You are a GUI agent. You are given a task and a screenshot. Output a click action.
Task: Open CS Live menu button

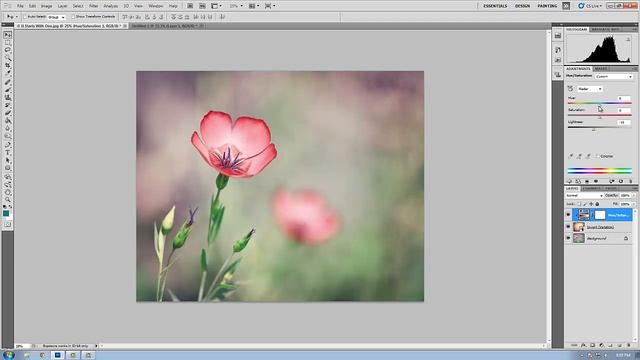pos(589,6)
